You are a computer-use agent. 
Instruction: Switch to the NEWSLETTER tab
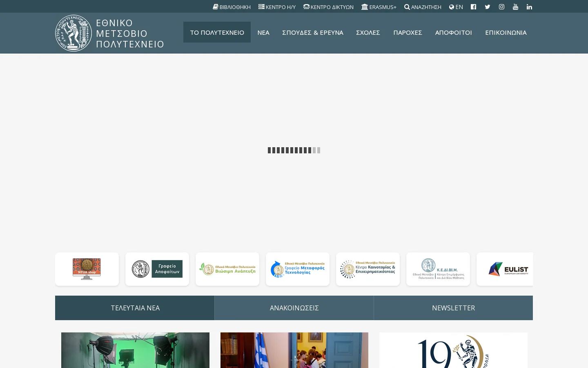pos(453,308)
